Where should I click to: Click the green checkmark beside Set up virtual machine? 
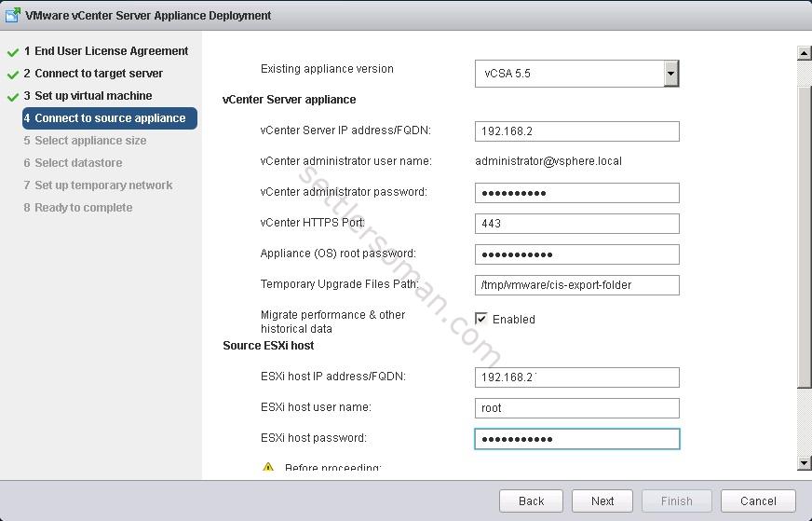(13, 97)
